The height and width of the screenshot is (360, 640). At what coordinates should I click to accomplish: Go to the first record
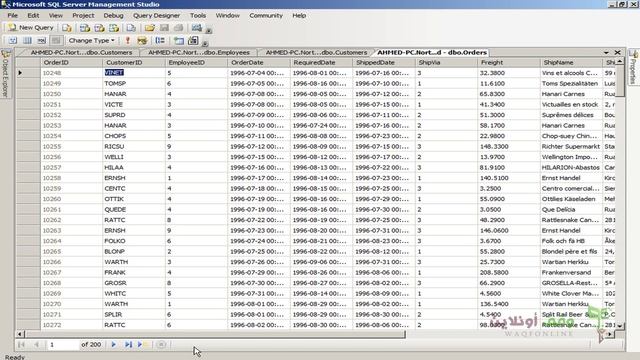pos(21,344)
